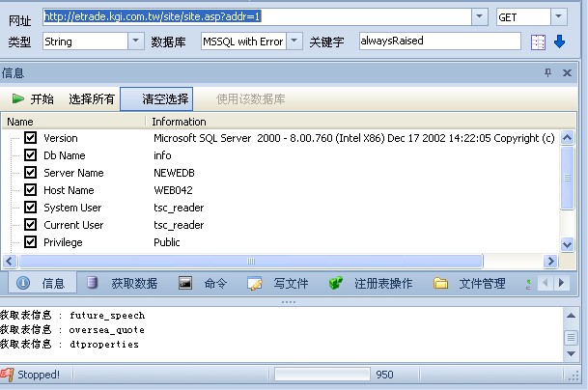Viewport: 588px width, 390px height.
Task: Uncheck the Host Name checkbox
Action: coord(30,190)
